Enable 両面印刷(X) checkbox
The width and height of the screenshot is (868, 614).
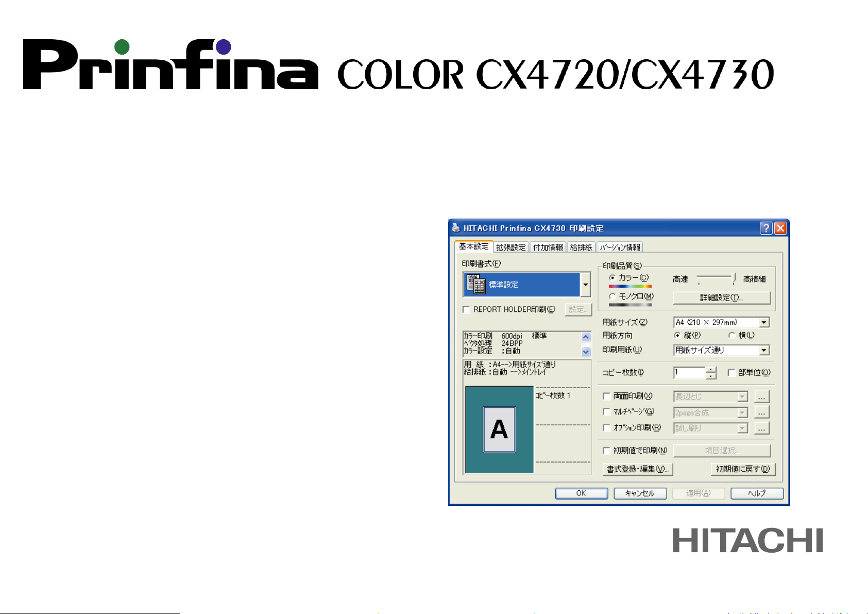(606, 396)
